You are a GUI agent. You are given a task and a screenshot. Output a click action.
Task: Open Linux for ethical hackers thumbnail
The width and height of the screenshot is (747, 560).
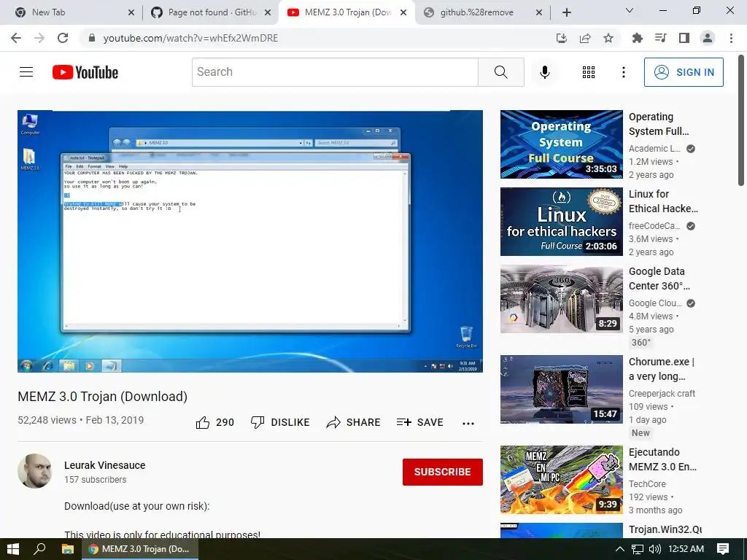click(561, 222)
